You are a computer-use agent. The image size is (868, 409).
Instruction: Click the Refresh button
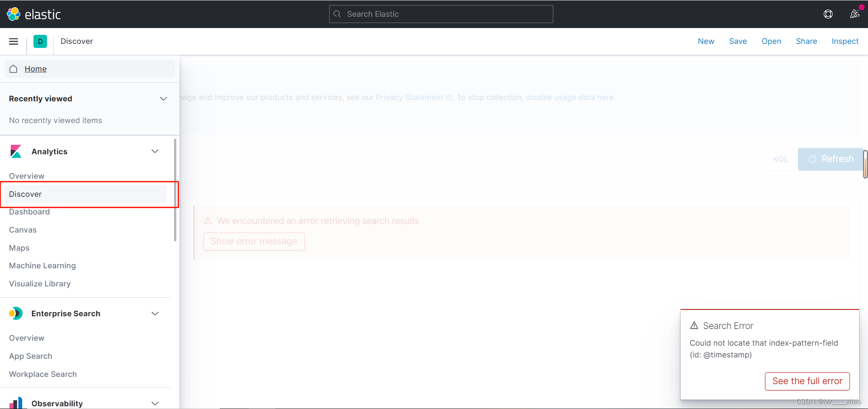pos(830,159)
